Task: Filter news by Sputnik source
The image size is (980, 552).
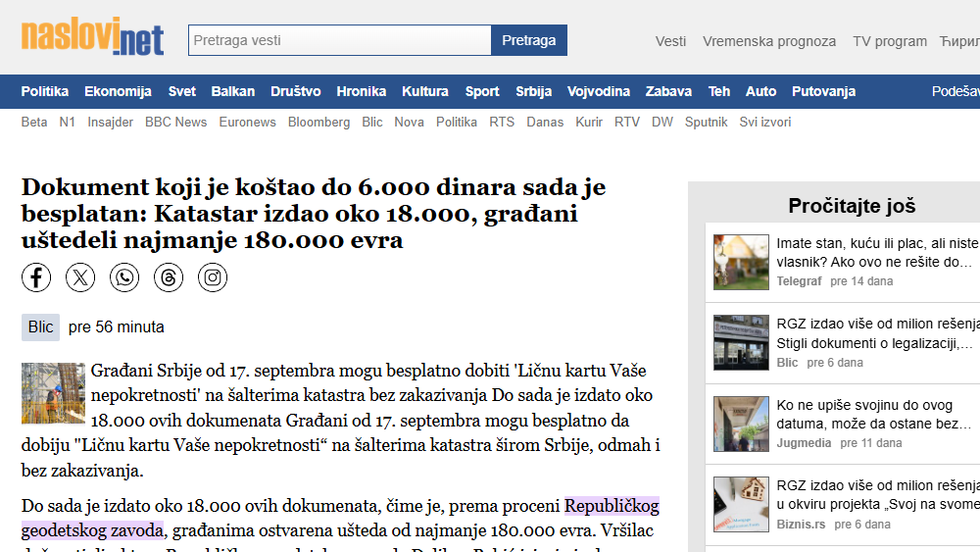Action: coord(706,122)
